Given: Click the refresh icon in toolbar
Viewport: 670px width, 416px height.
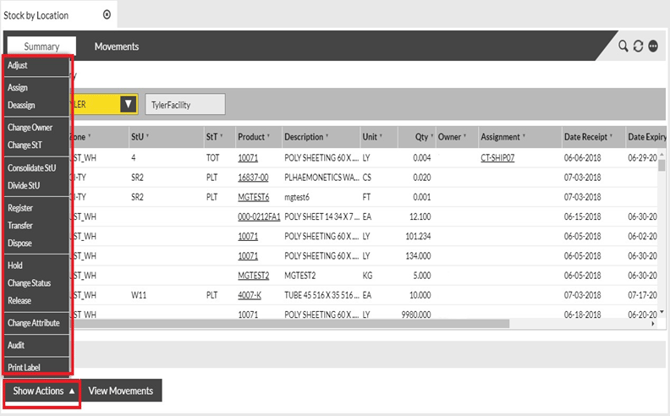Looking at the screenshot, I should (638, 46).
